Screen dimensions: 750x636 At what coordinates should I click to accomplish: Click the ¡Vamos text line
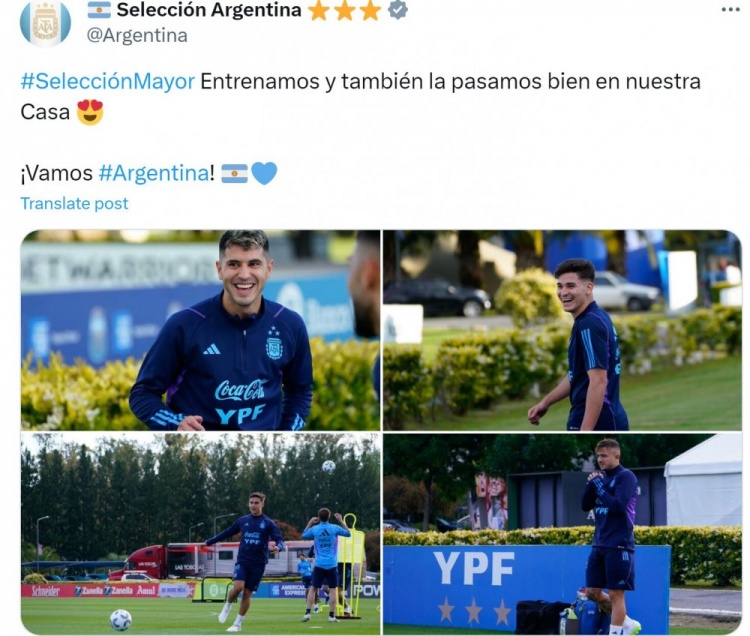pyautogui.click(x=149, y=173)
